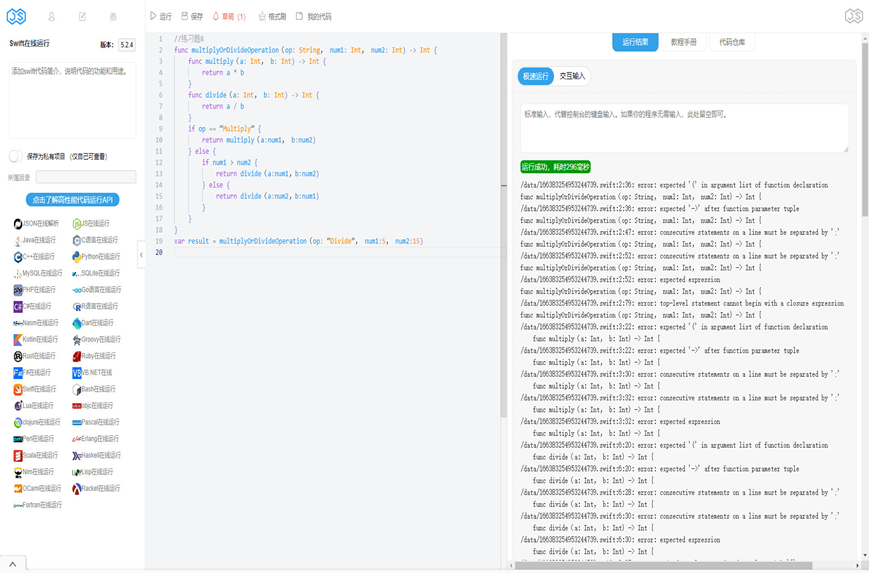Open Python在线运行

click(96, 257)
